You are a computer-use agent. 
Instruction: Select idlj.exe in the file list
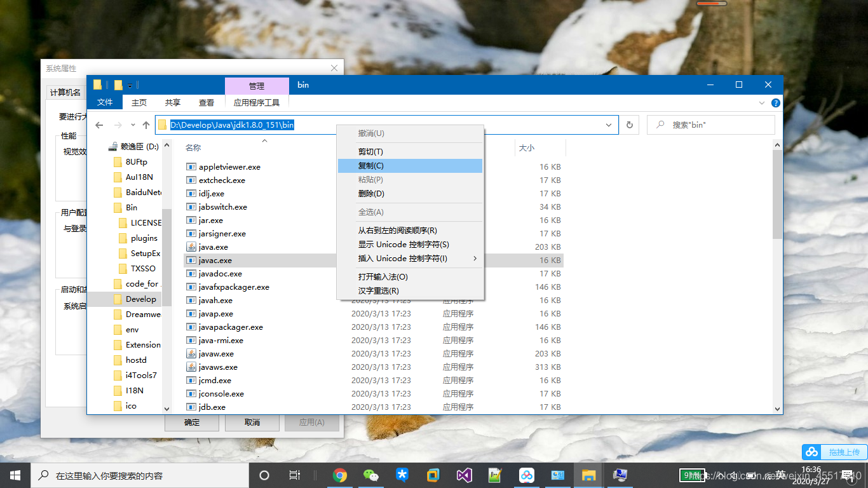tap(212, 194)
